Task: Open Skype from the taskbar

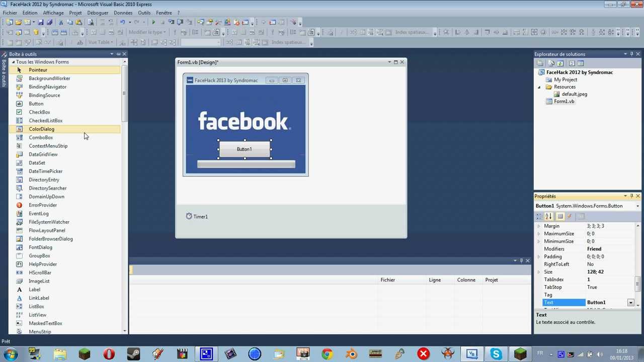Action: click(x=497, y=354)
